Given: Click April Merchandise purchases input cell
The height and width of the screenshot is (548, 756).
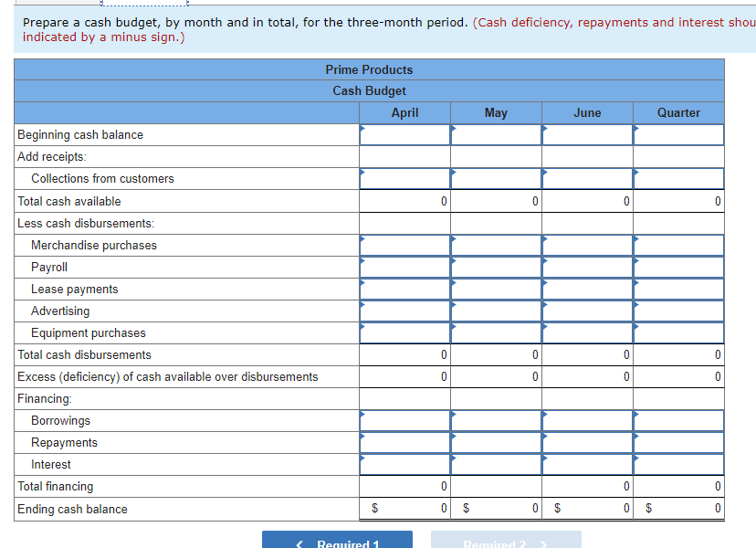Looking at the screenshot, I should tap(404, 245).
